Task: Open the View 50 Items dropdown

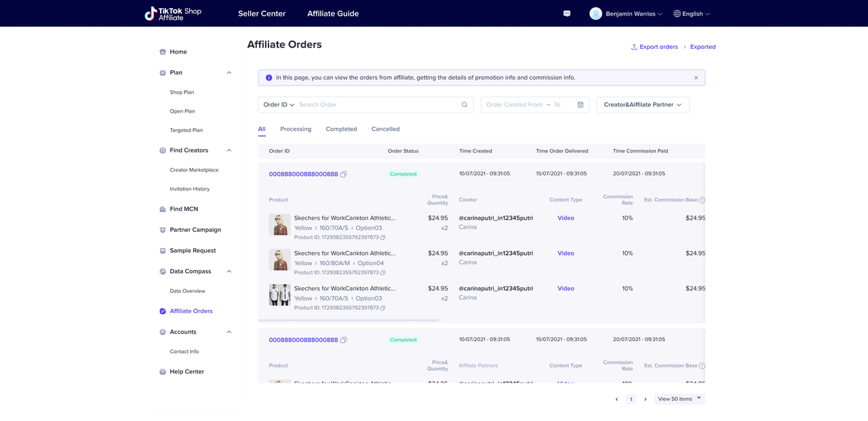Action: click(679, 399)
